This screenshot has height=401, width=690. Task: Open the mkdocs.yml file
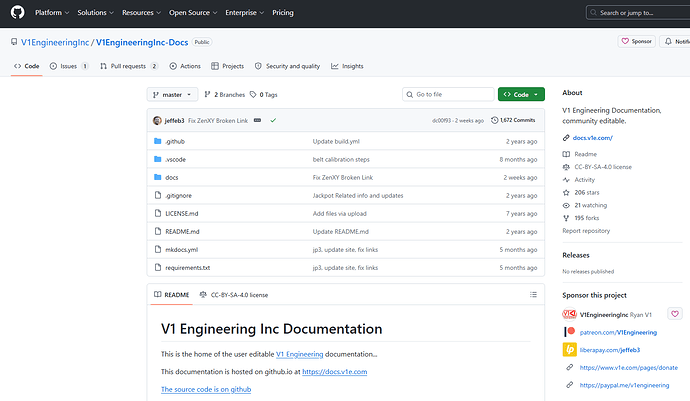point(181,250)
